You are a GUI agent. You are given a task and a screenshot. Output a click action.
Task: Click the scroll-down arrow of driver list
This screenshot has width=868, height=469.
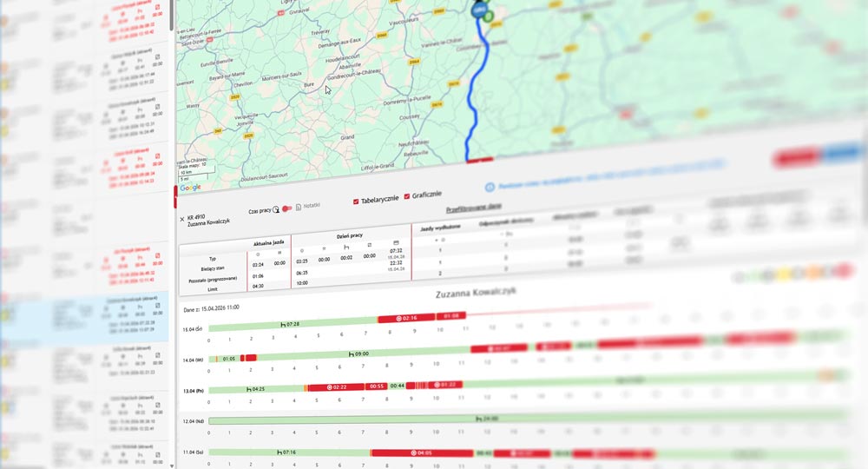point(171,466)
